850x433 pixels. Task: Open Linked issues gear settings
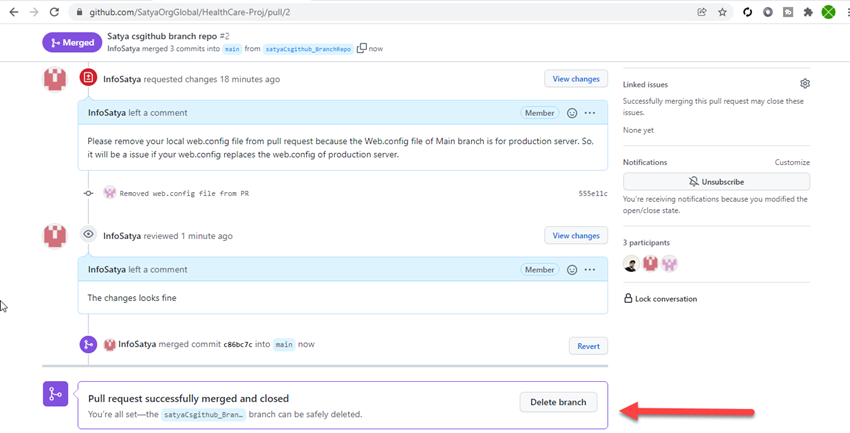[804, 83]
